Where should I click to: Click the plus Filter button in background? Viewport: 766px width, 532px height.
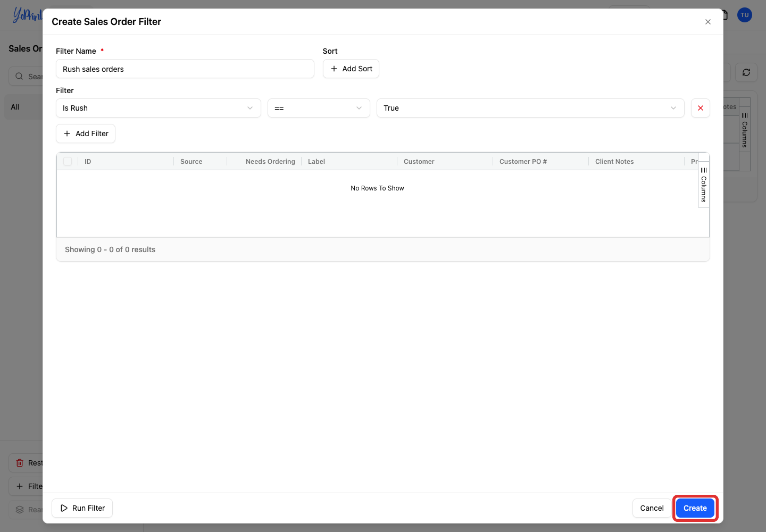coord(26,486)
